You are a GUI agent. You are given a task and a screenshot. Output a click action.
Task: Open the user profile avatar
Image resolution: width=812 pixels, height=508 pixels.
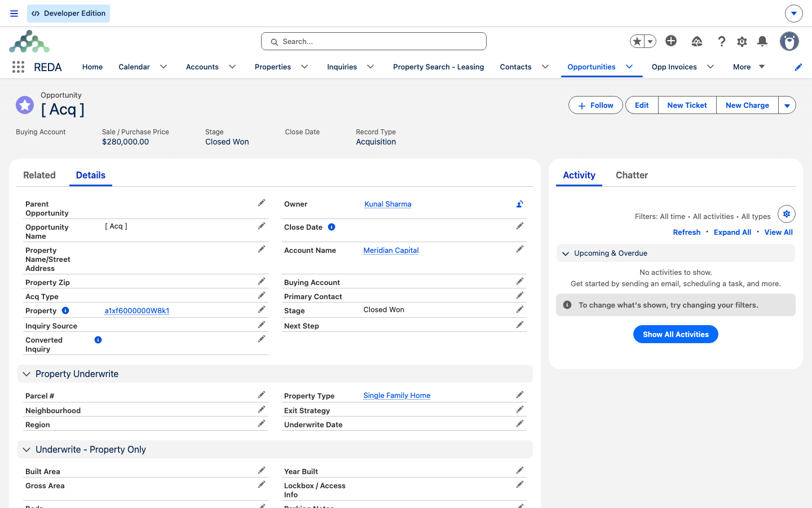point(789,41)
